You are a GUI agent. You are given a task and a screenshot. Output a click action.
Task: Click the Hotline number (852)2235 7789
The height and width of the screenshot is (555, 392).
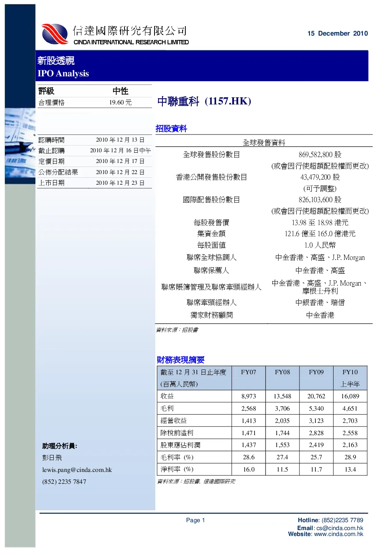tap(342, 520)
